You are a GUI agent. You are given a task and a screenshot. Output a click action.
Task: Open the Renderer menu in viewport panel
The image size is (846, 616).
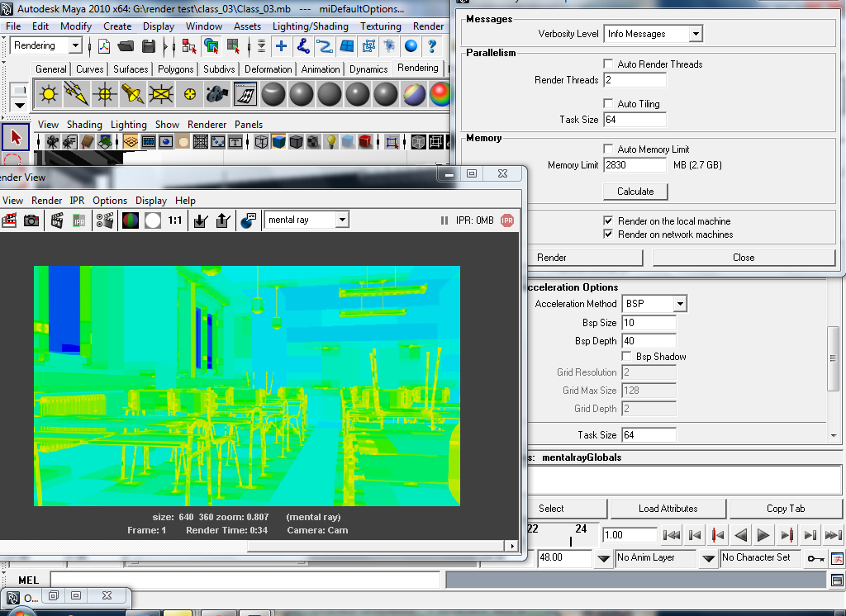point(207,125)
